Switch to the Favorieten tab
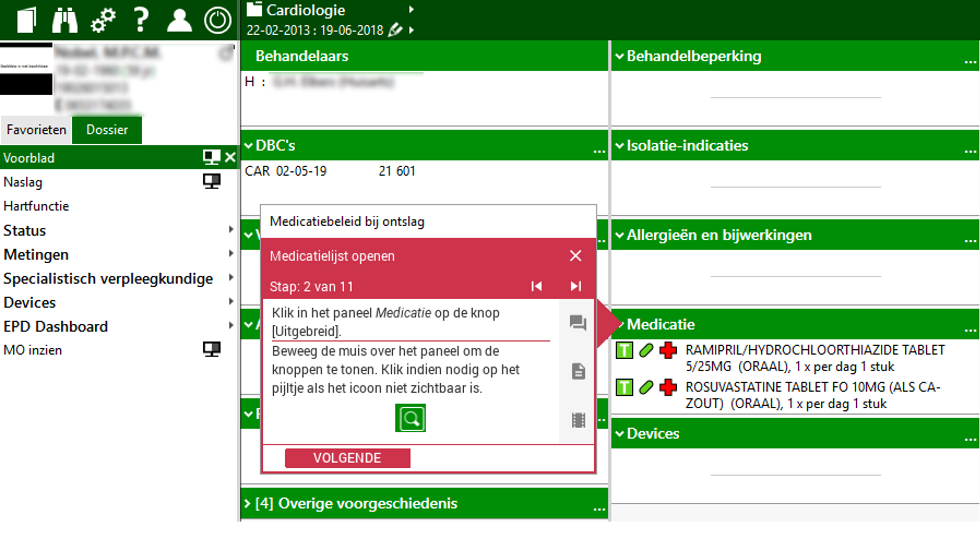Screen dimensions: 980x551 (36, 130)
